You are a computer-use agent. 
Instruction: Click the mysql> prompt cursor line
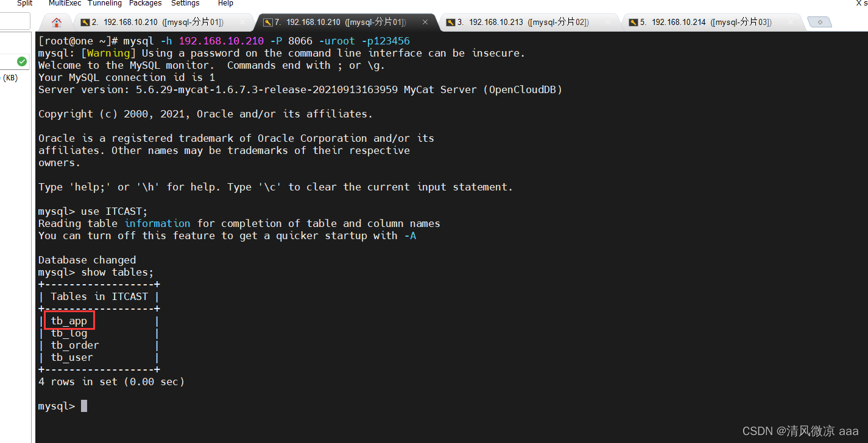click(63, 406)
